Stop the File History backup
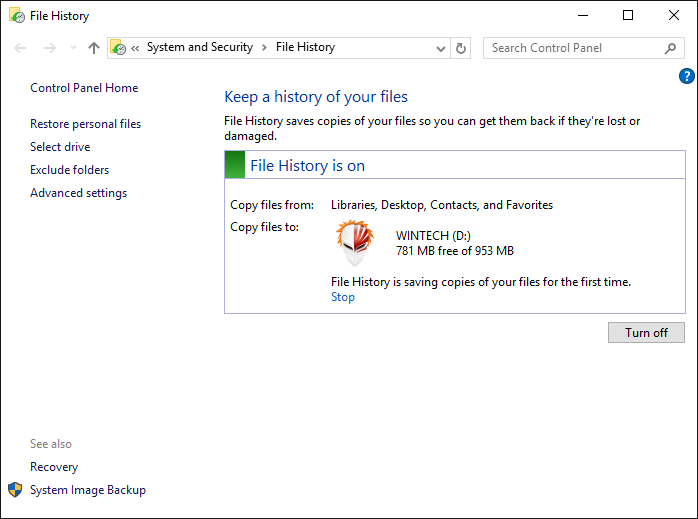 tap(343, 297)
